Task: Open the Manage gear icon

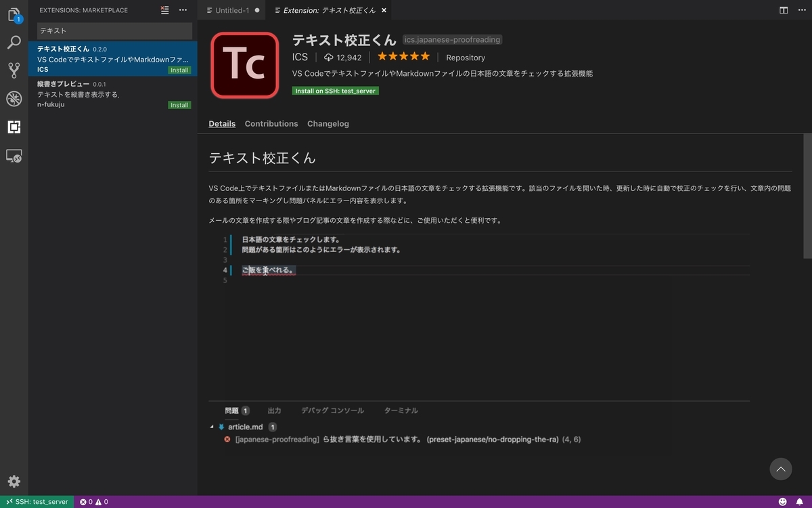Action: click(x=14, y=482)
